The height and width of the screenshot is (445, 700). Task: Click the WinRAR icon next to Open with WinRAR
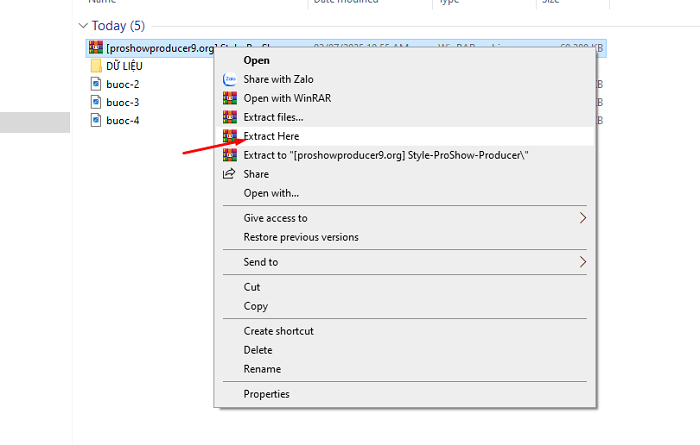coord(230,98)
